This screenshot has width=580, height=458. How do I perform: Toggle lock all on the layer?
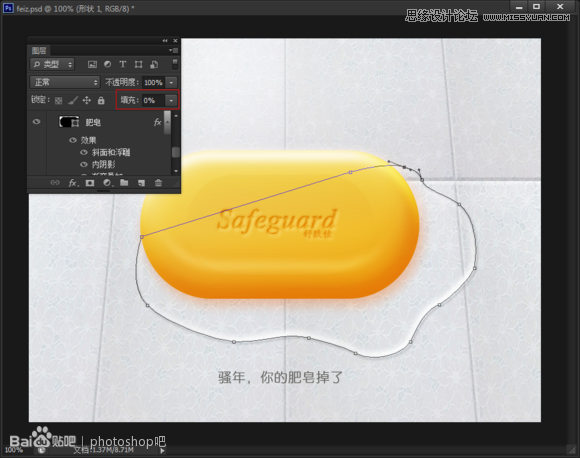101,100
